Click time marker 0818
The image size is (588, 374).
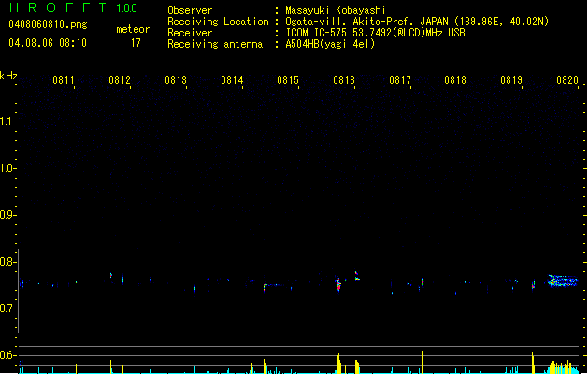pos(455,80)
